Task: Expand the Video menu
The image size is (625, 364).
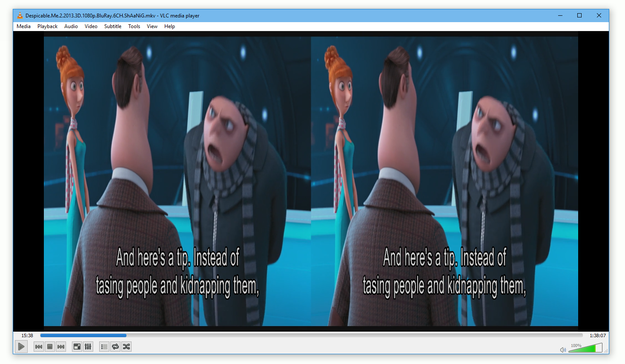Action: click(91, 26)
